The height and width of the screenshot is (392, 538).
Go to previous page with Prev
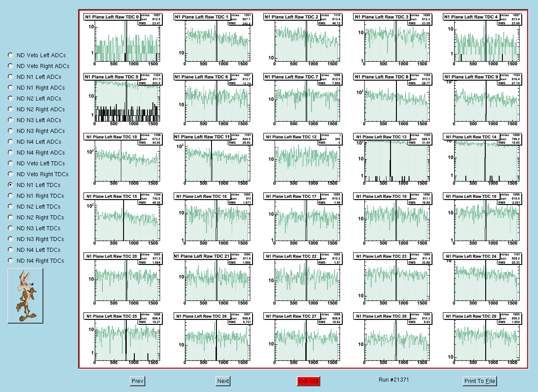[138, 381]
